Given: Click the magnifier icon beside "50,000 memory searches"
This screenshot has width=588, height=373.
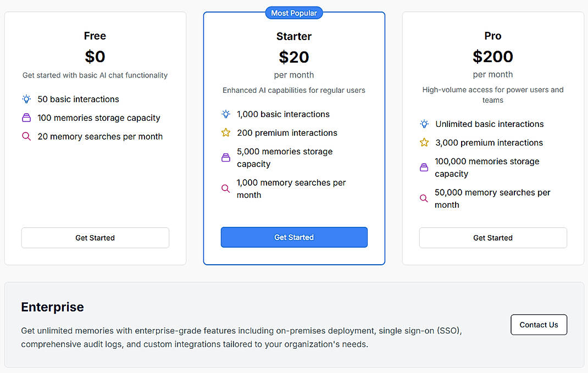Looking at the screenshot, I should click(424, 198).
